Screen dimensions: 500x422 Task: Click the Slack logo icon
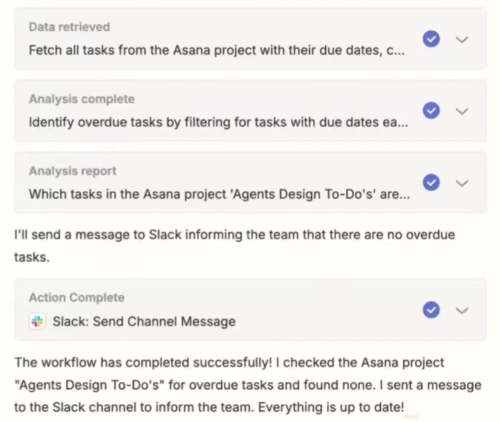(x=37, y=322)
